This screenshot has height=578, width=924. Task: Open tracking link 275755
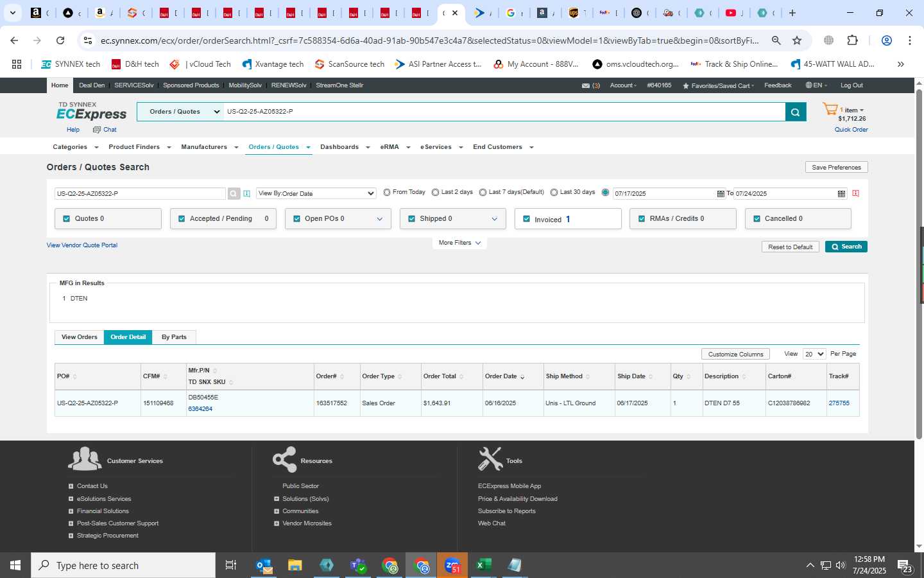(839, 403)
